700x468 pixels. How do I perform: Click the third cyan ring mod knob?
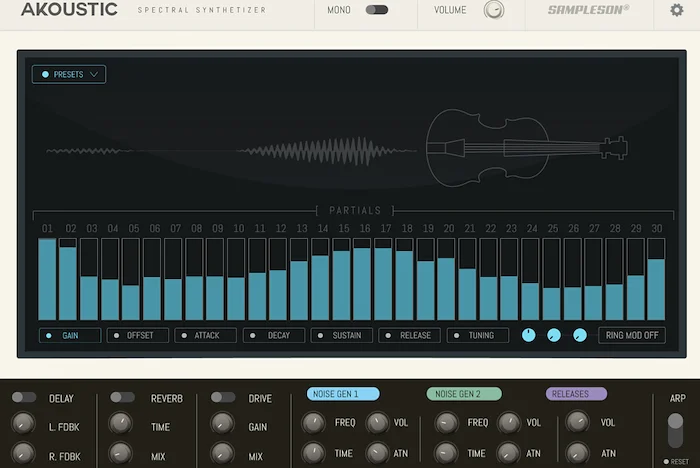580,335
